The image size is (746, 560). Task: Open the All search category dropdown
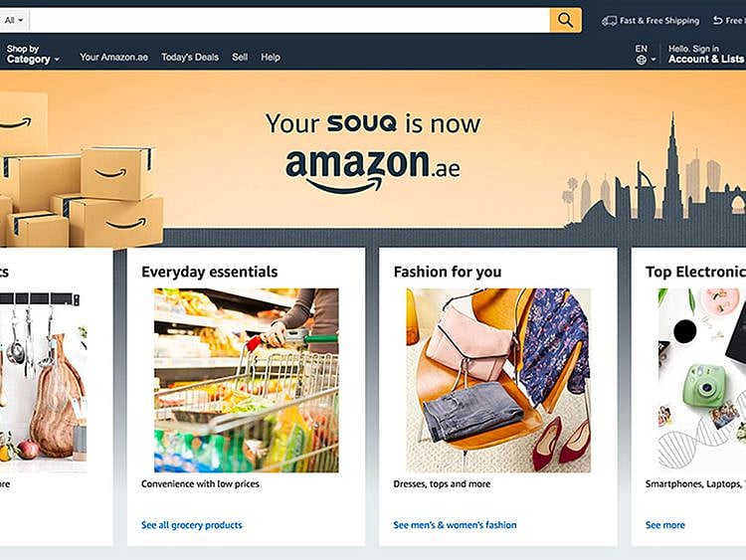tap(15, 20)
